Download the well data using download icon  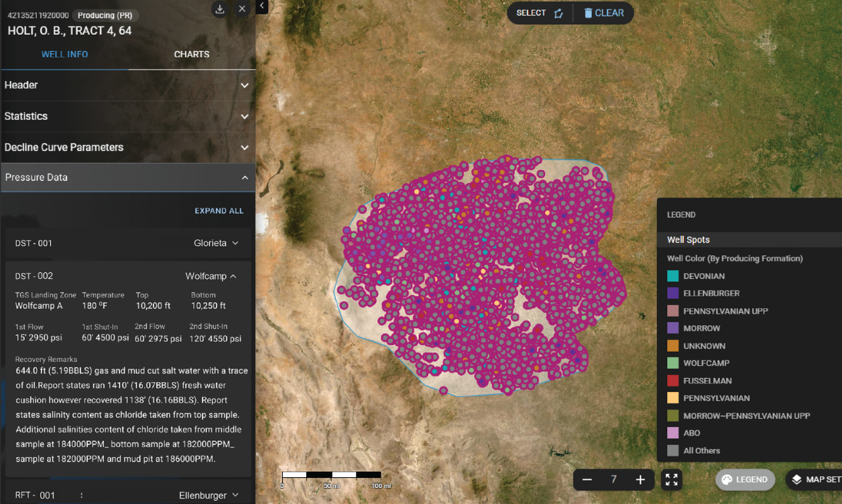tap(219, 9)
